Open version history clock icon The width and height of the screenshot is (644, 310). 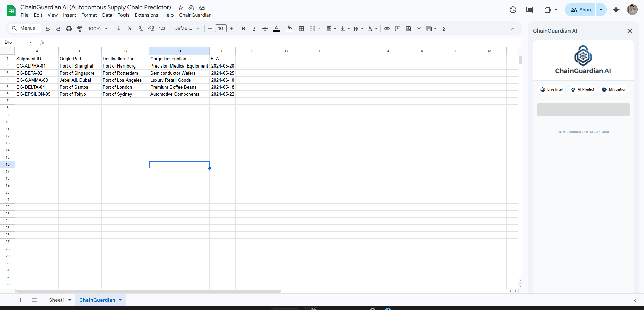(513, 10)
